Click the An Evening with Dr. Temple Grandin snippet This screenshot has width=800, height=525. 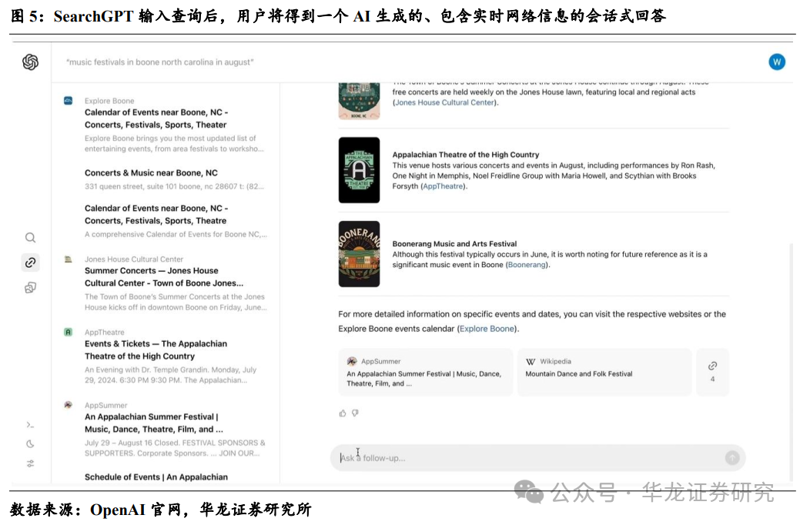tap(170, 375)
